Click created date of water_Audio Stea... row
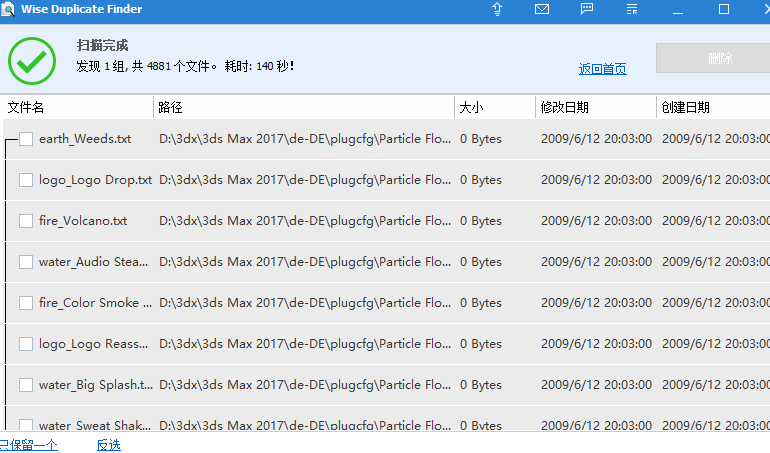The width and height of the screenshot is (770, 453). [716, 262]
